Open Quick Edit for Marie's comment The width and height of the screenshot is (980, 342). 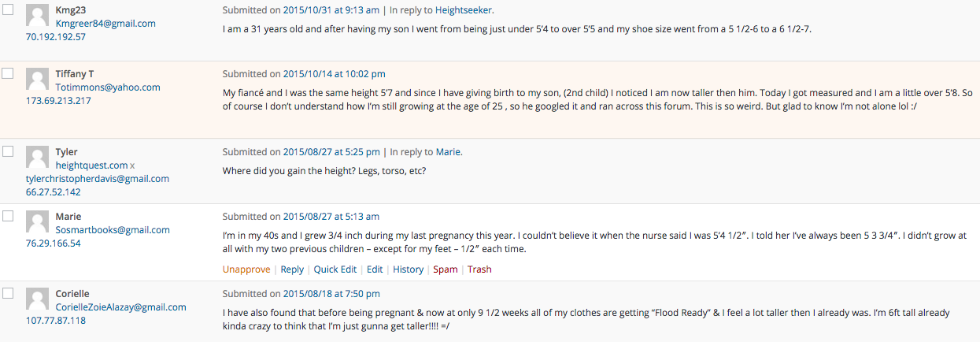tap(335, 270)
